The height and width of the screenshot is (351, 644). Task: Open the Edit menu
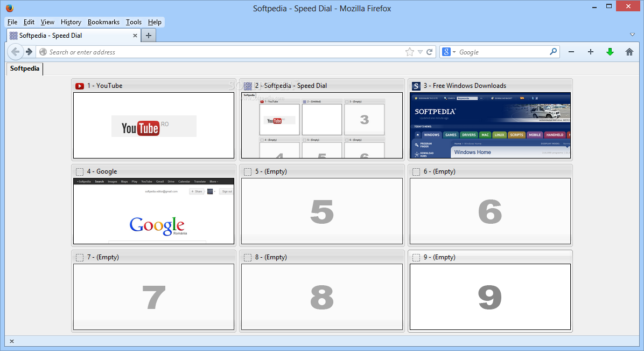[x=29, y=22]
